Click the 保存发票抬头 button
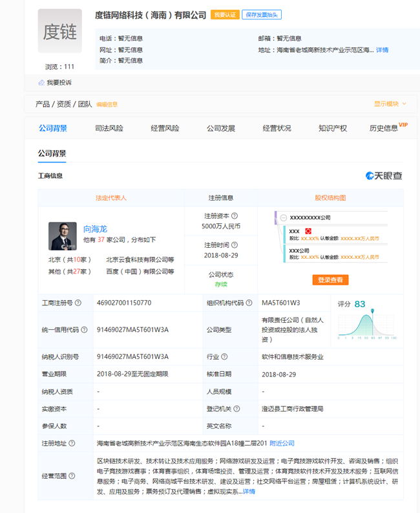The width and height of the screenshot is (420, 513). pos(262,15)
